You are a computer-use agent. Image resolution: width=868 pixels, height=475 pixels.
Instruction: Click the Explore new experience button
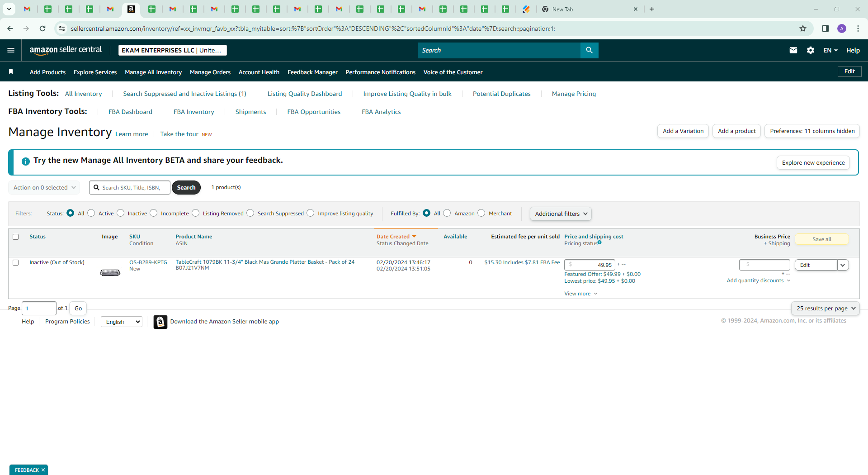coord(813,162)
